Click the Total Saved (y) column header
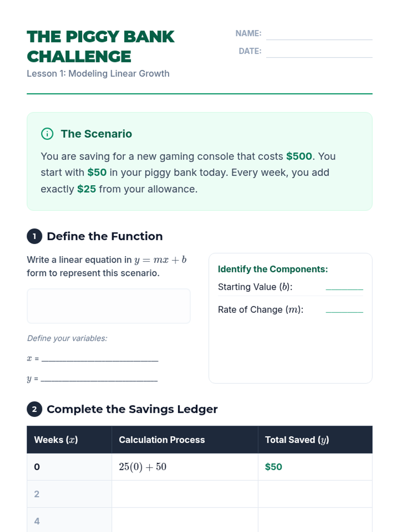Viewport: 399px width, 532px height. 297,440
